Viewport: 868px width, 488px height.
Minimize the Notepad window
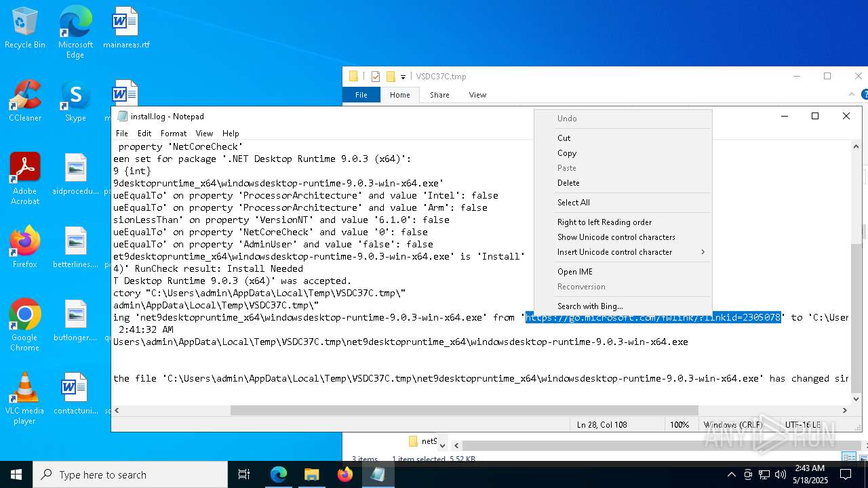click(x=785, y=116)
